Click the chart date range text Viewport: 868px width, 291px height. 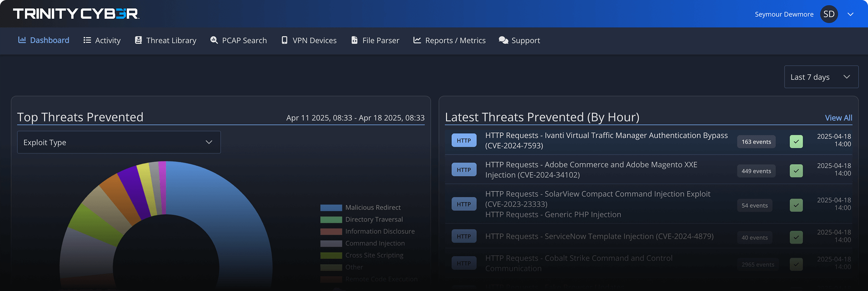point(355,118)
